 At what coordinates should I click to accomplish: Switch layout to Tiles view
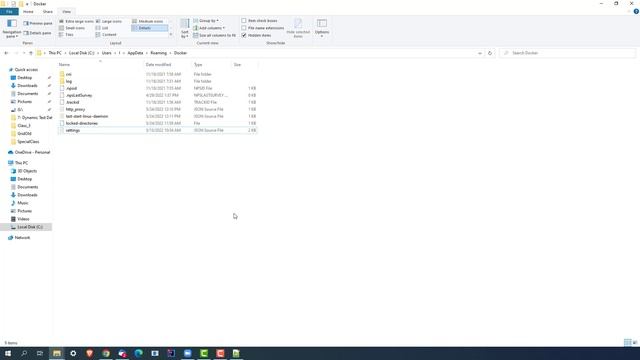[x=67, y=35]
